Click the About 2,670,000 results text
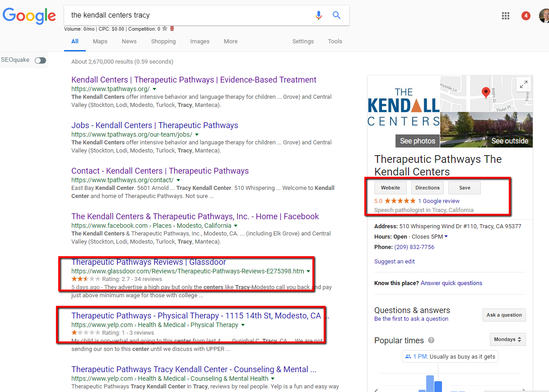 pyautogui.click(x=122, y=62)
